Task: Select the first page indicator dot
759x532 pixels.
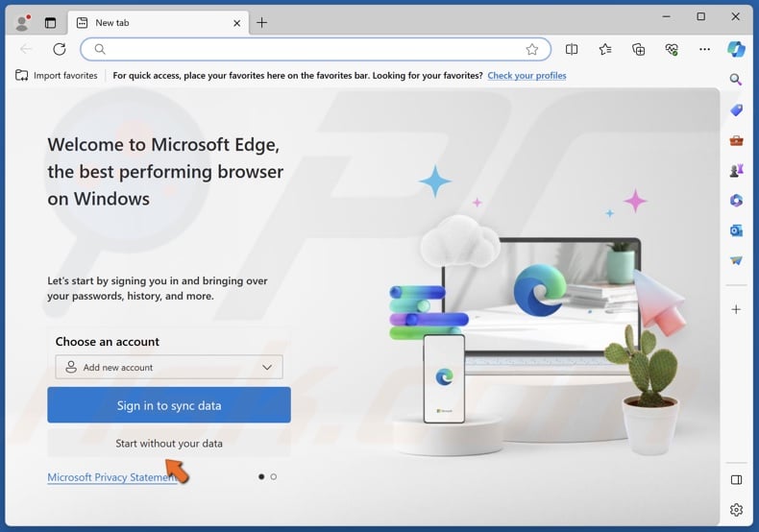Action: click(x=261, y=477)
